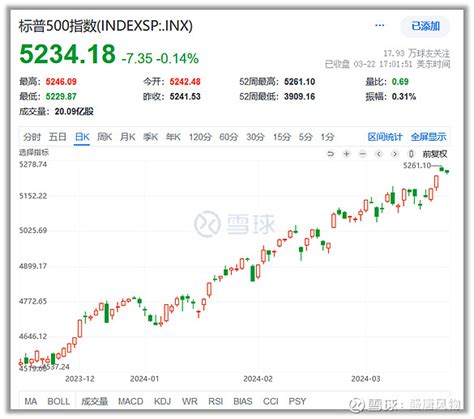474x419 pixels.
Task: Enable the BOLL indicator
Action: pos(59,401)
